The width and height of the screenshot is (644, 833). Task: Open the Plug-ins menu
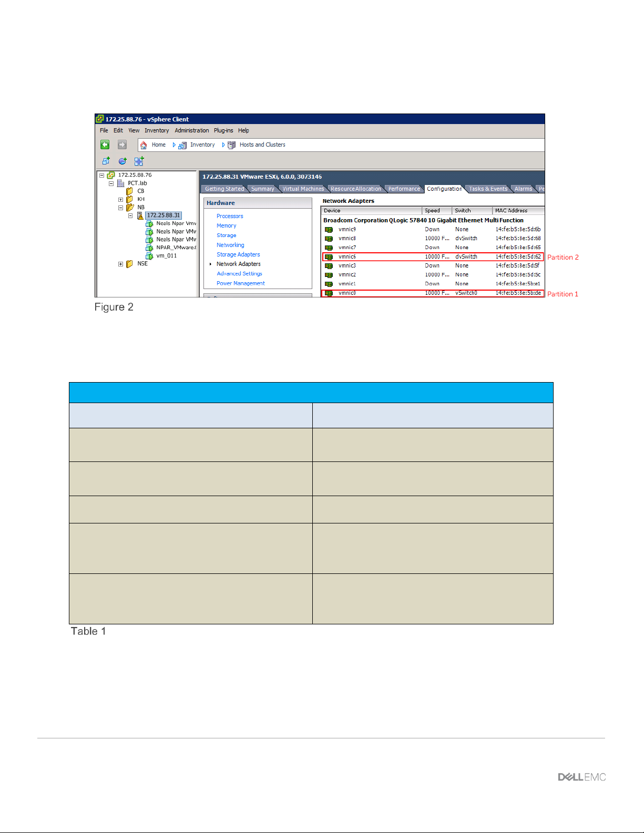point(223,130)
